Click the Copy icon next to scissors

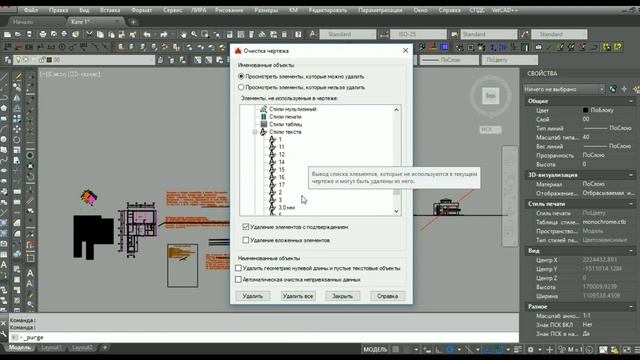(100, 34)
